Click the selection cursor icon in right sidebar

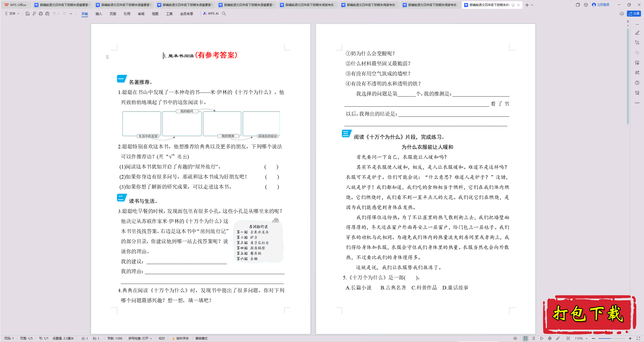(x=637, y=43)
